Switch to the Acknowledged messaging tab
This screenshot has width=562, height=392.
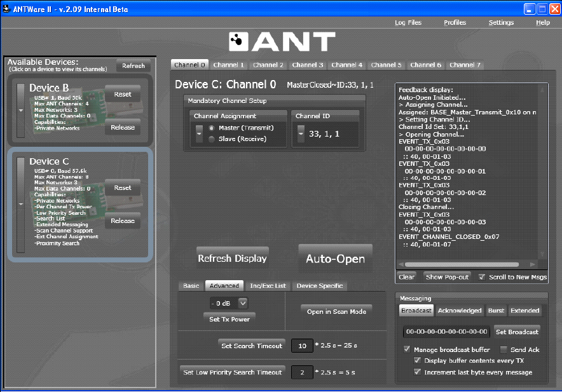click(460, 310)
